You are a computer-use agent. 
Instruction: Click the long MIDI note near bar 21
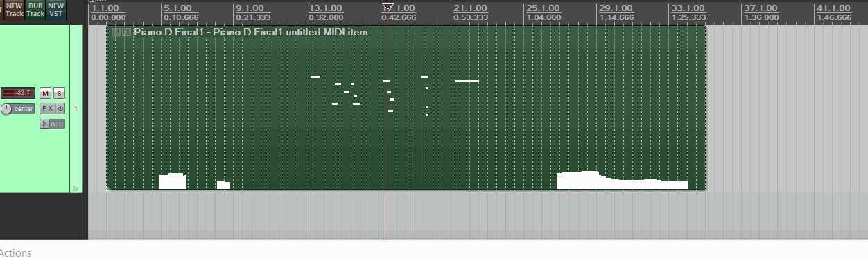467,80
